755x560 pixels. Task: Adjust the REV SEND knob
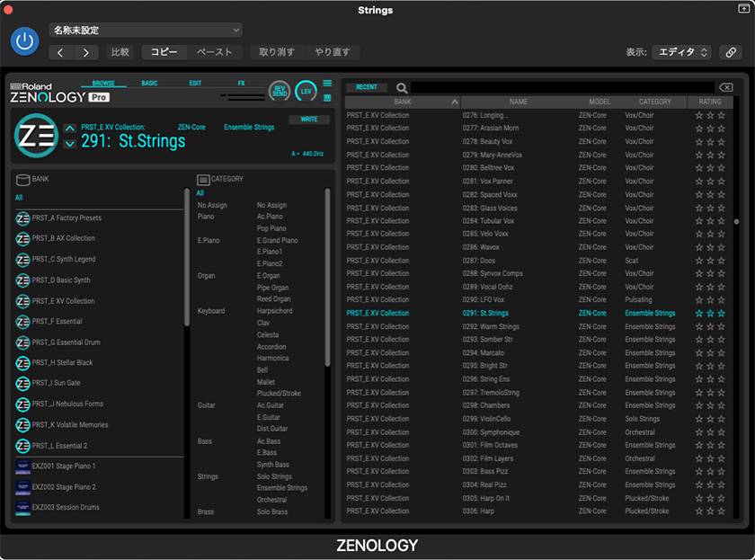click(x=280, y=91)
